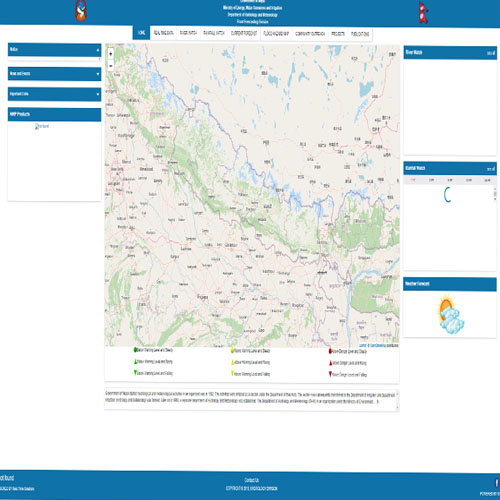Open the Contact Us footer link
The image size is (500, 500).
[251, 480]
